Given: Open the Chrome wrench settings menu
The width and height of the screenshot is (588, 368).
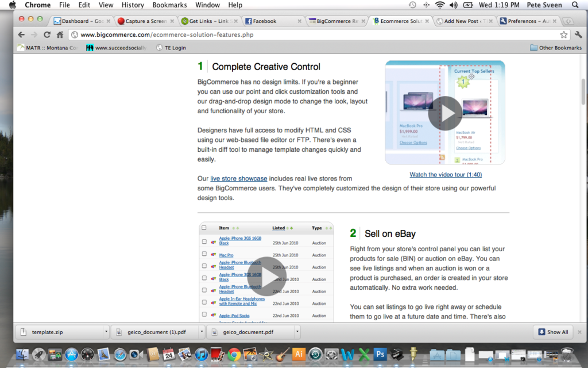Looking at the screenshot, I should point(578,34).
